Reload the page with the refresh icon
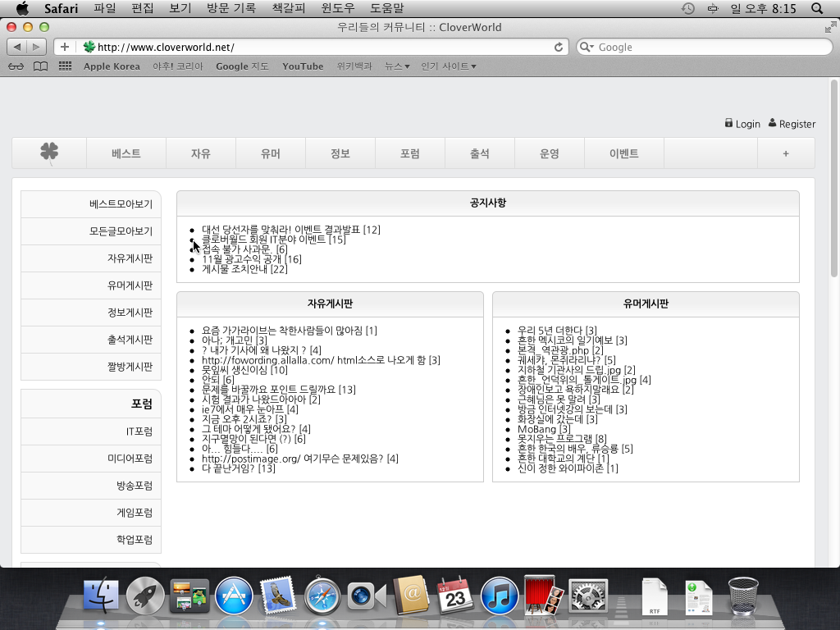840x630 pixels. (x=559, y=47)
